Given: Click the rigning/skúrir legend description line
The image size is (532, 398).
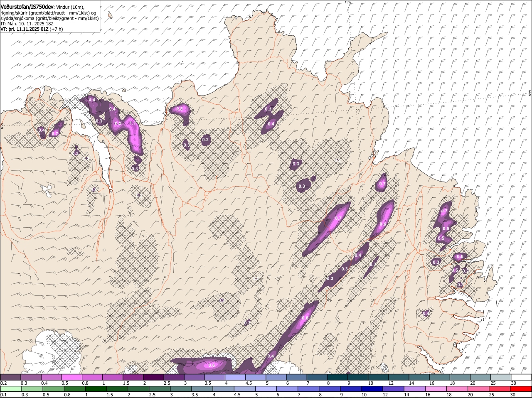Looking at the screenshot, I should pos(49,12).
